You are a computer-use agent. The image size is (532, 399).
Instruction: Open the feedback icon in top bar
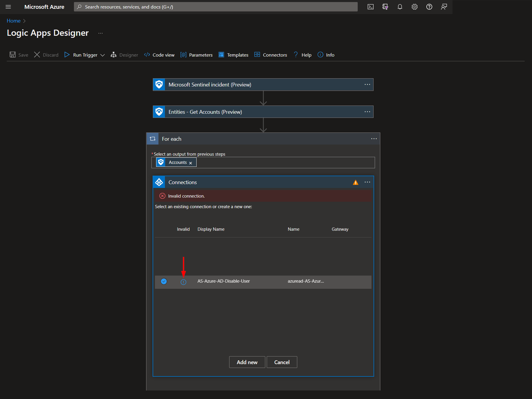(x=444, y=7)
